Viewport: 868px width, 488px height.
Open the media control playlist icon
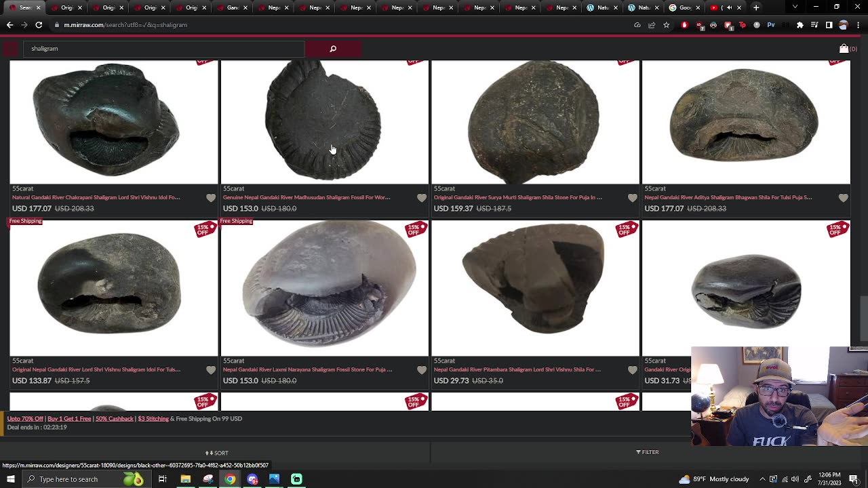pyautogui.click(x=814, y=25)
